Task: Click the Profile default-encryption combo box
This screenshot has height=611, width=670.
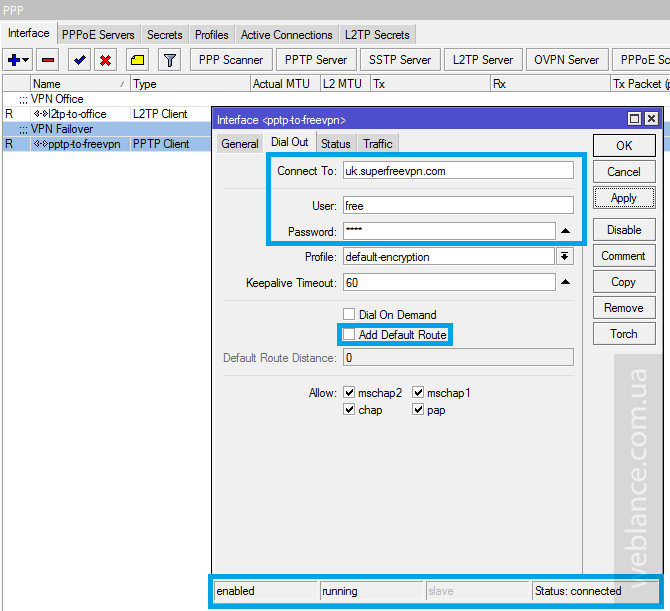Action: [449, 256]
